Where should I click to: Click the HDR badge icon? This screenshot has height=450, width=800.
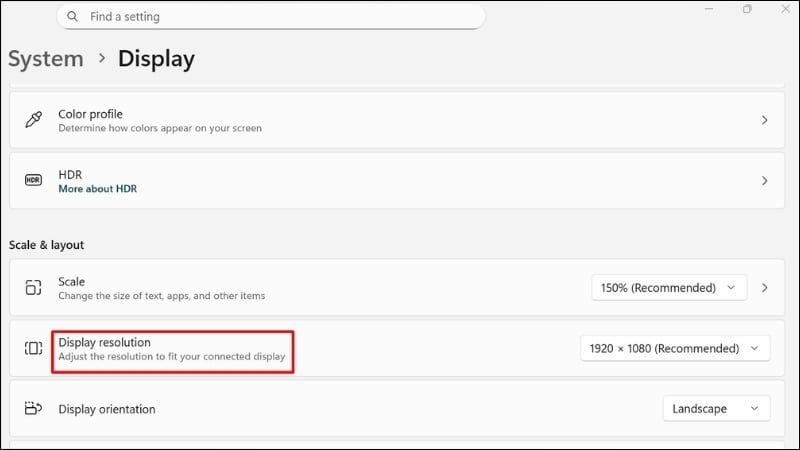[33, 181]
